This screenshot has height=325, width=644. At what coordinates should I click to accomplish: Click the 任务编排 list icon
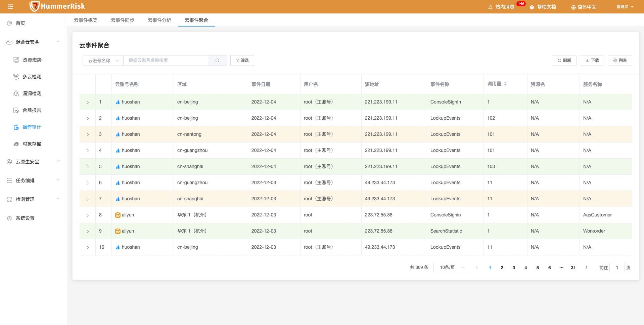click(9, 180)
